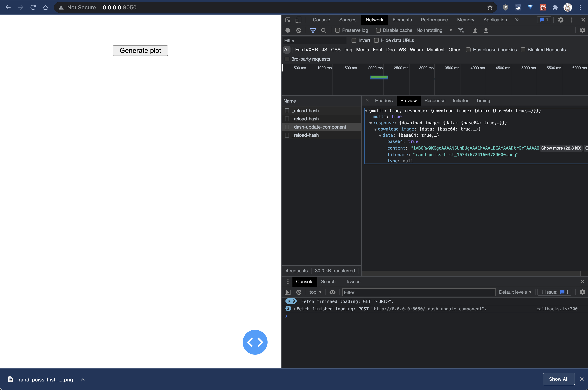Import HAR file with the upload arrow
The image size is (588, 390).
[x=475, y=30]
